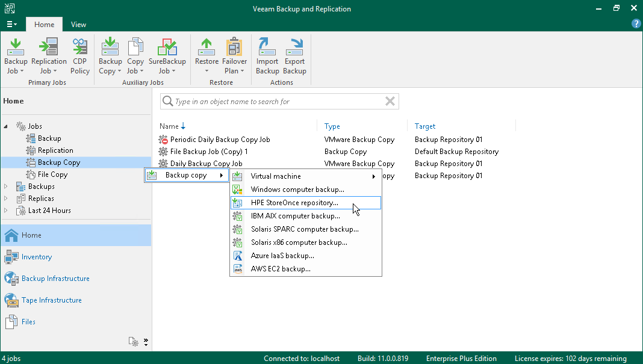Viewport: 643px width, 364px height.
Task: Open the main hamburger menu dropdown
Action: 12,24
